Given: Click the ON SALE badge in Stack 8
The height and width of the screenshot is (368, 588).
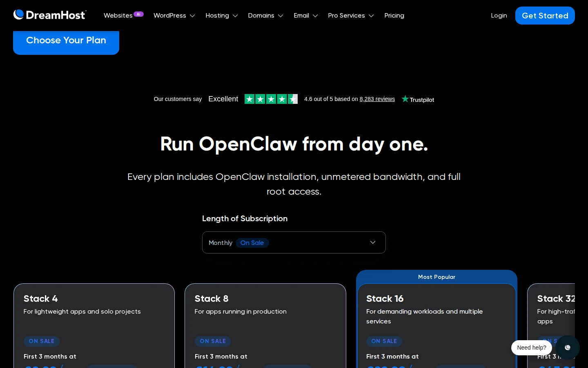Looking at the screenshot, I should pos(213,341).
